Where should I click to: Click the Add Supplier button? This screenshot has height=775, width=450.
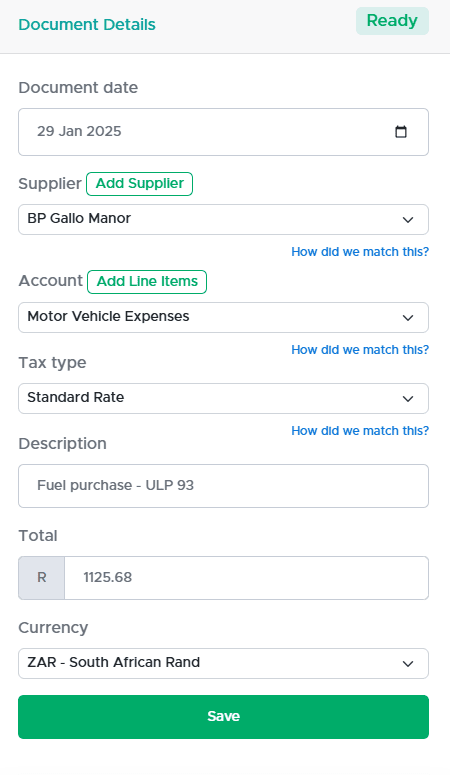pyautogui.click(x=139, y=184)
